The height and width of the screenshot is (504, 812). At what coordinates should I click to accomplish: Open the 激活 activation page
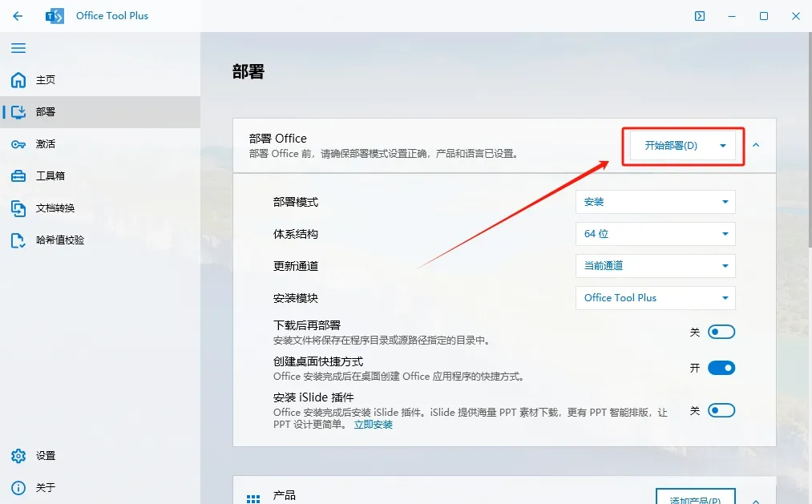coord(100,144)
